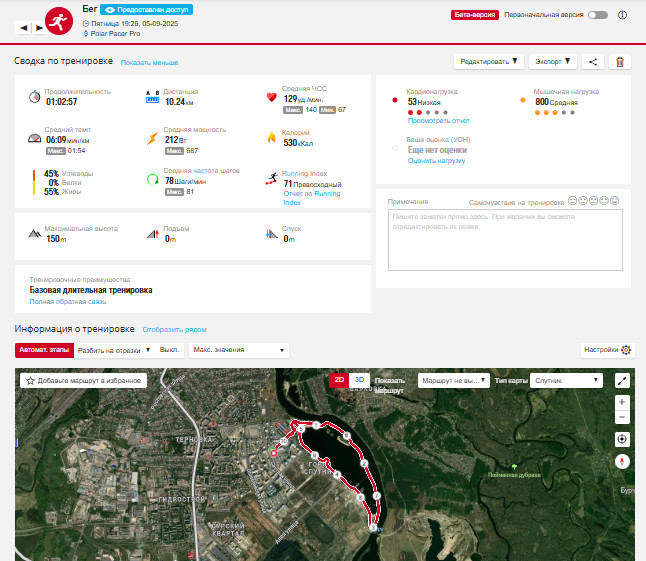Viewport: 646px width, 561px height.
Task: Select the middle feeling smiley
Action: click(x=593, y=201)
